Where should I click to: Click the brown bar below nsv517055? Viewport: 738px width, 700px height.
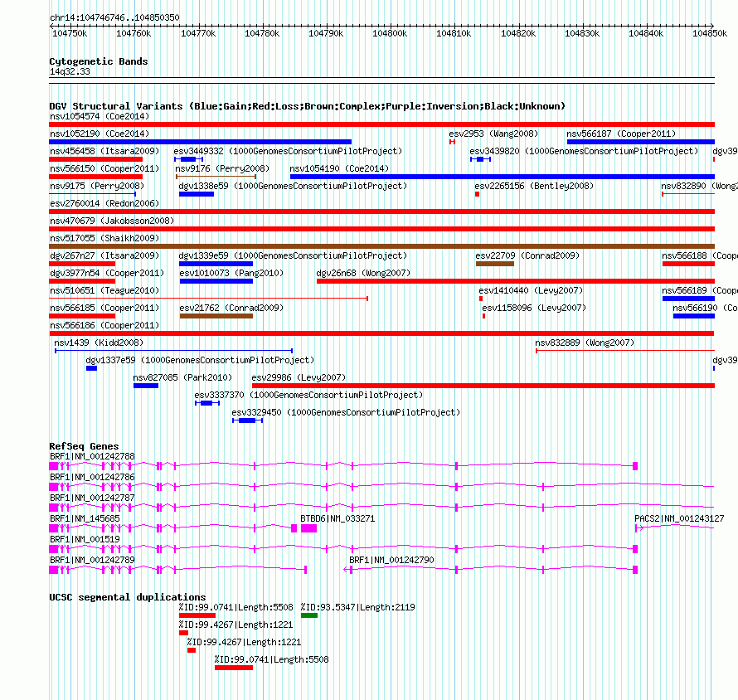click(381, 246)
